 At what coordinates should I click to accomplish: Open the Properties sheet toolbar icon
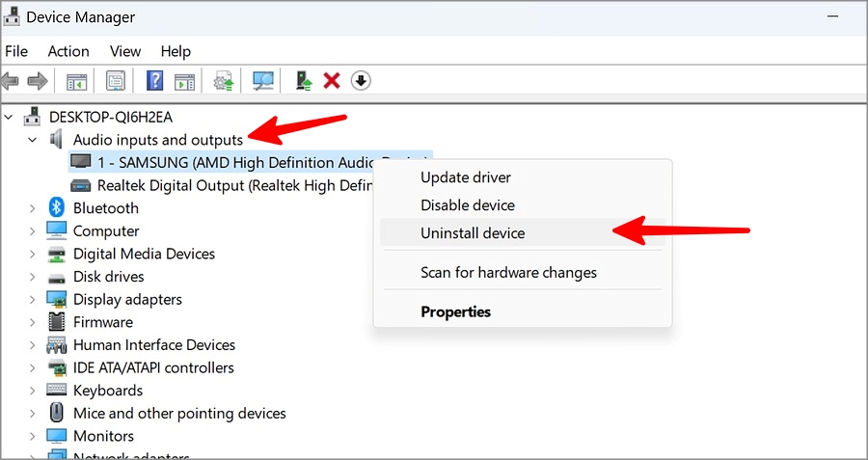pos(115,81)
